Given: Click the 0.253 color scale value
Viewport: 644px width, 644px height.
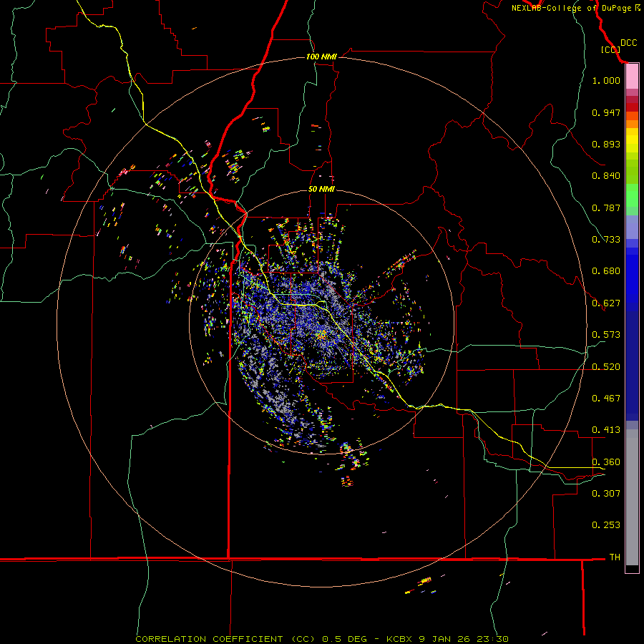Looking at the screenshot, I should pyautogui.click(x=606, y=525).
